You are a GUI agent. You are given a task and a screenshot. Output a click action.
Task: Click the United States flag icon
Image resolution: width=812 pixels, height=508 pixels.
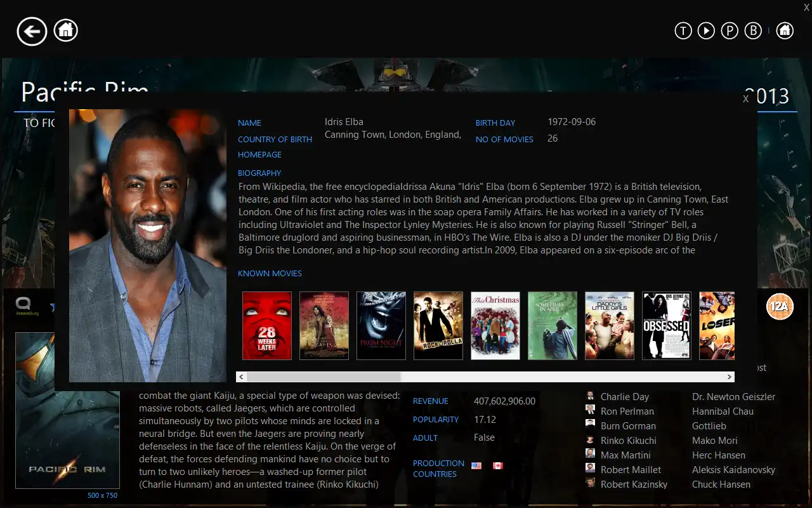(x=476, y=465)
